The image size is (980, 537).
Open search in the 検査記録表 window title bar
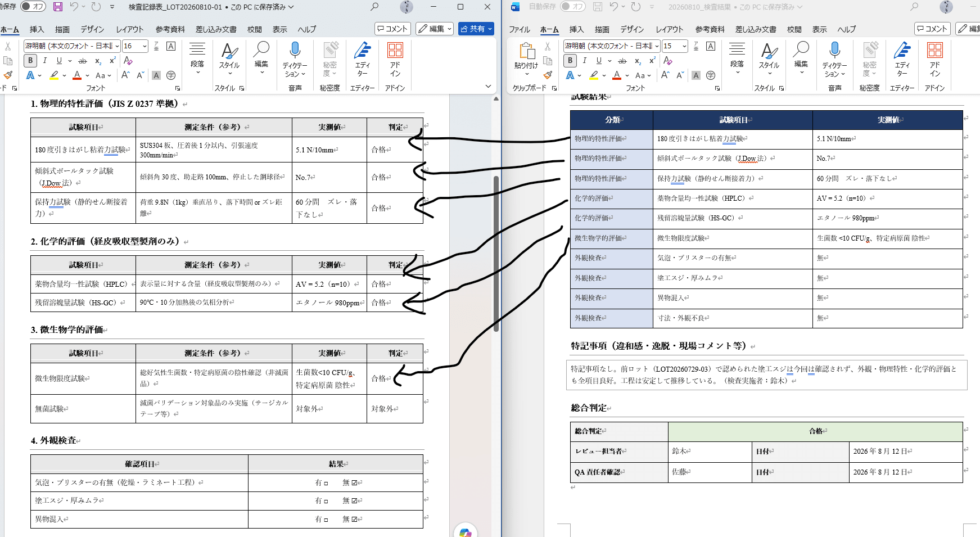[374, 7]
